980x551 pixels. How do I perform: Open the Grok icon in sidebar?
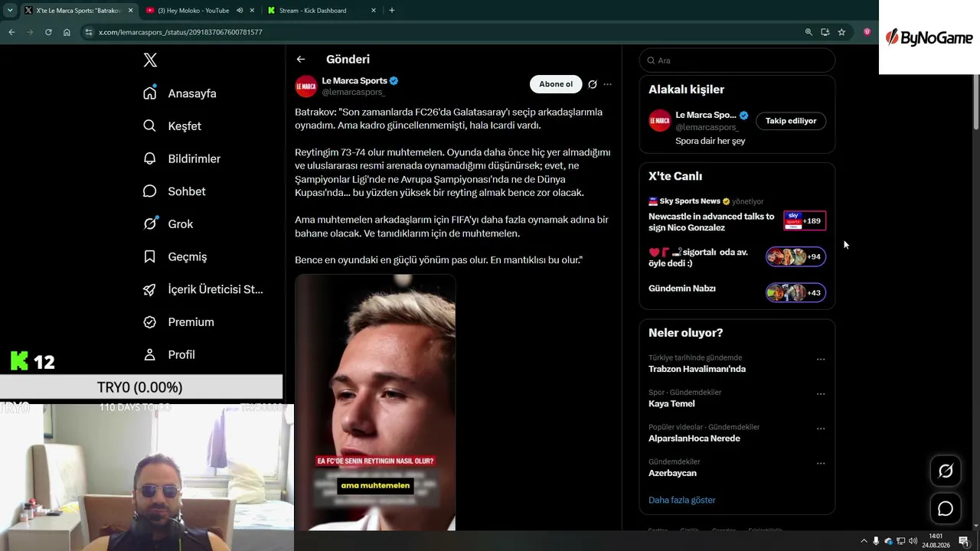point(150,223)
